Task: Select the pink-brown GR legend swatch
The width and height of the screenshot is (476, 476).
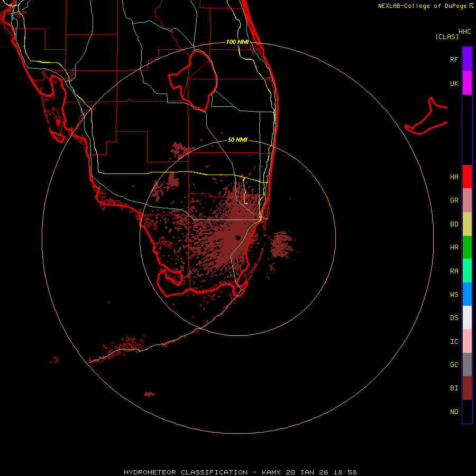Action: pos(467,200)
